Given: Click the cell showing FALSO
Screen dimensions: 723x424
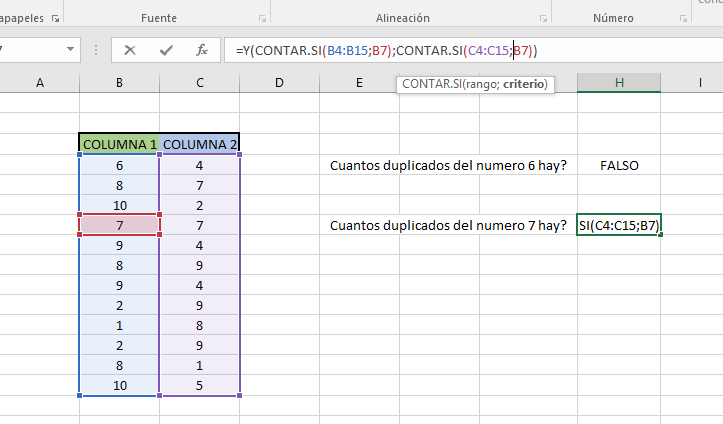Looking at the screenshot, I should coord(619,166).
